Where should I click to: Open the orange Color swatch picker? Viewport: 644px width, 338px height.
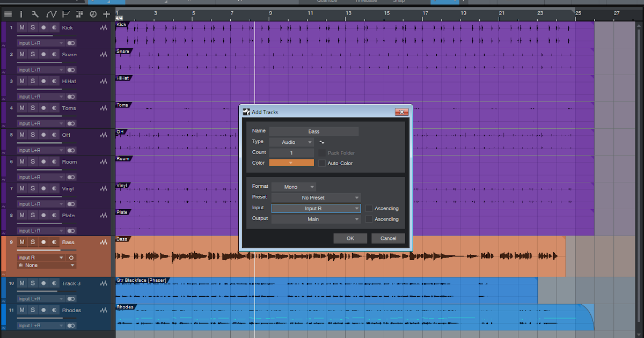(291, 163)
